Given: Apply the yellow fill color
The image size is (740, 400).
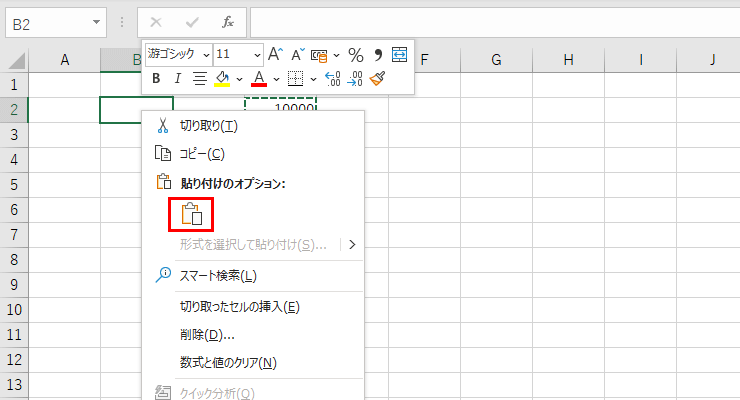Looking at the screenshot, I should [x=222, y=78].
